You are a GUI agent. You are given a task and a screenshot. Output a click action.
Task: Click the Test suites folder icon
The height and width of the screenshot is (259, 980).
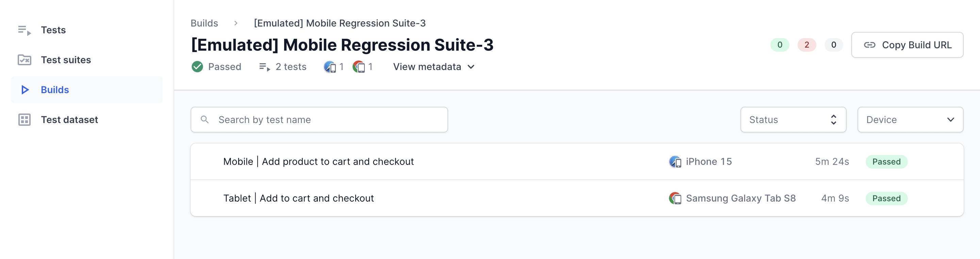pos(24,60)
